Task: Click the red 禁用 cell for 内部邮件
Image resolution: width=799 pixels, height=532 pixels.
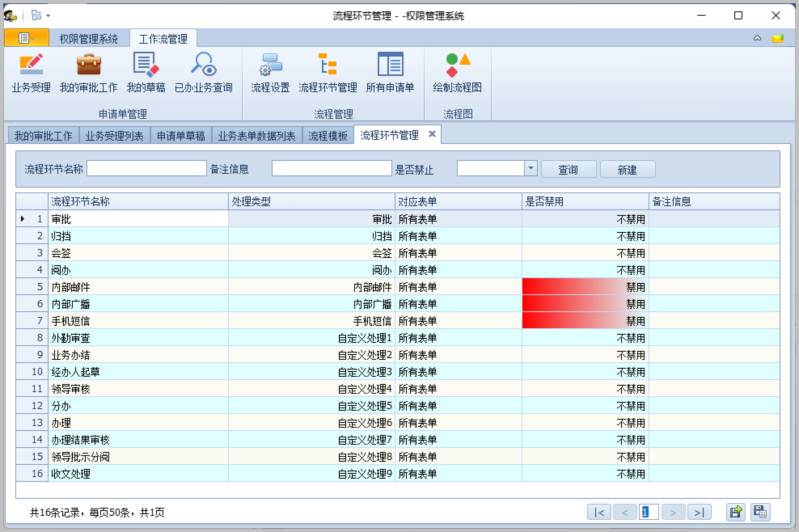Action: pyautogui.click(x=585, y=287)
